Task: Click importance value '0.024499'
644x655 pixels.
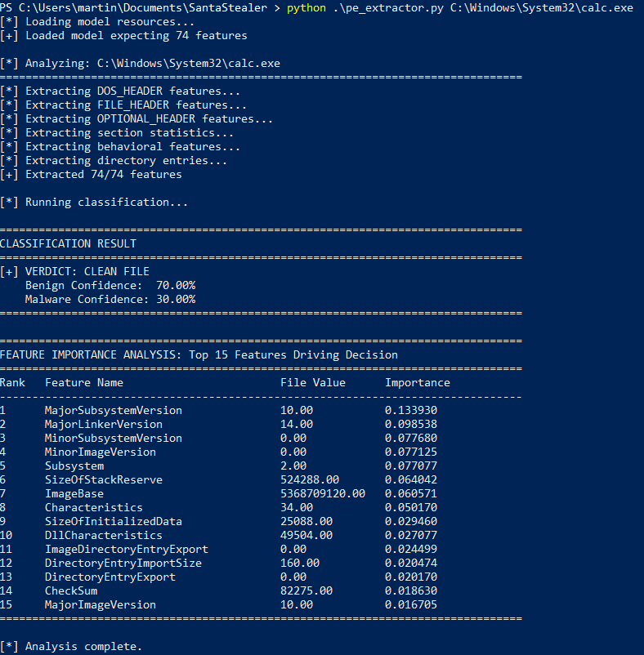Action: coord(411,550)
